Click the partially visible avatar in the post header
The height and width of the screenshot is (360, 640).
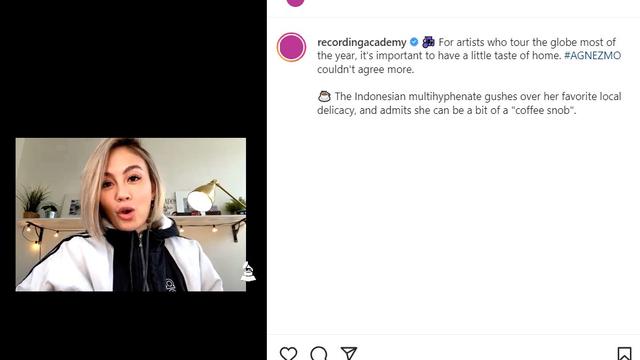pyautogui.click(x=295, y=2)
